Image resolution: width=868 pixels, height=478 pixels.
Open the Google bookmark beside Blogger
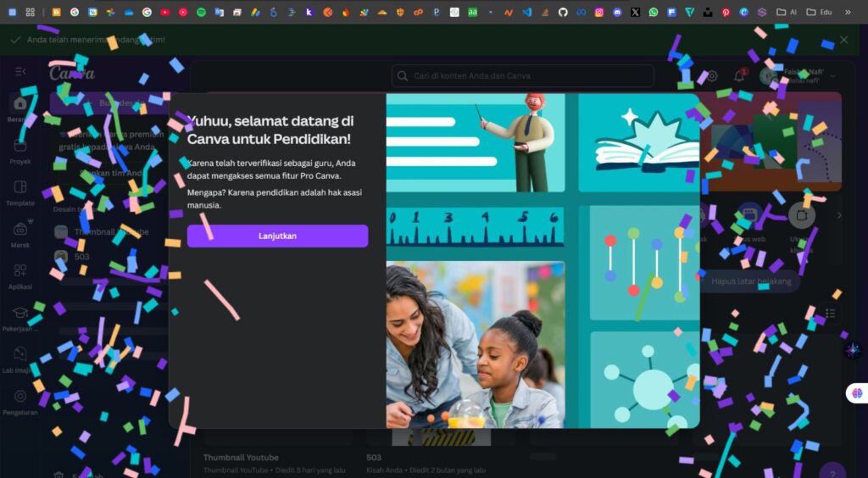[75, 12]
